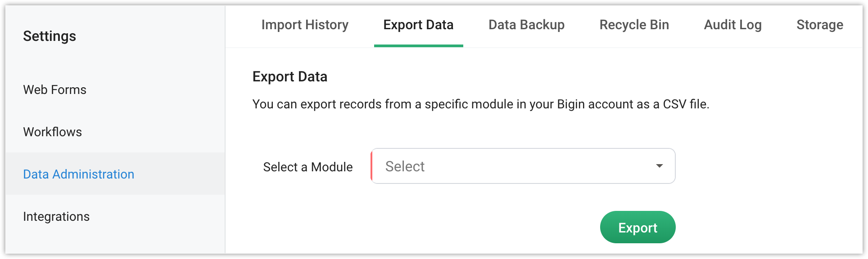This screenshot has height=259, width=868.
Task: Click the green underline beneath Export Data tab
Action: click(419, 45)
